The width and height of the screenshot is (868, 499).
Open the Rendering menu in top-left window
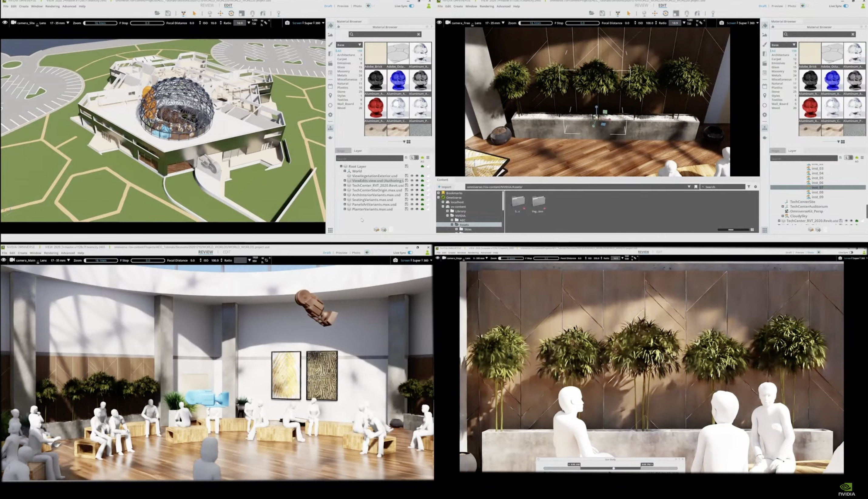(x=52, y=6)
